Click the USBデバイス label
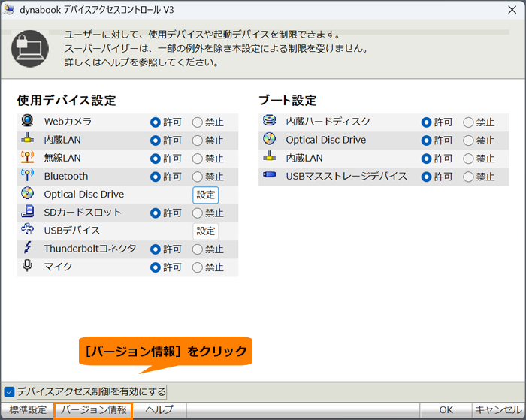Screen dimensions: 526x420 [72, 231]
